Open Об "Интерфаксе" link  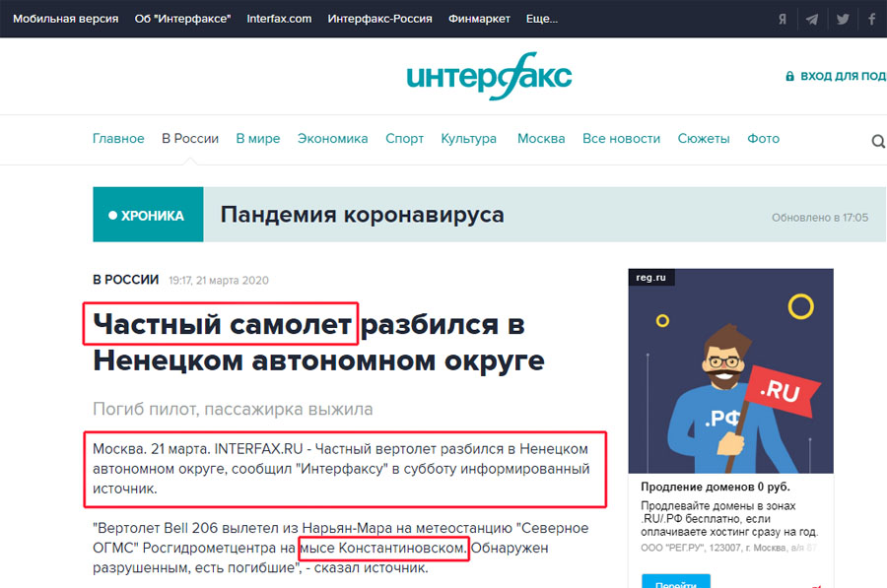pos(182,19)
